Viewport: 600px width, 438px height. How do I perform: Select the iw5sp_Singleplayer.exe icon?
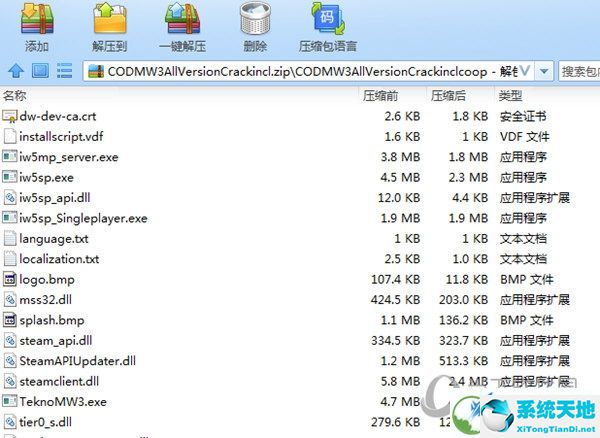[10, 218]
